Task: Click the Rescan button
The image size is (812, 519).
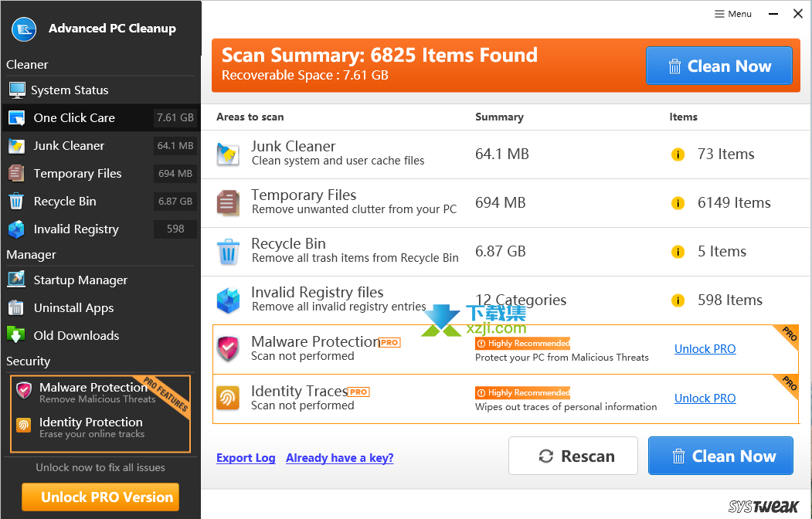Action: point(572,456)
